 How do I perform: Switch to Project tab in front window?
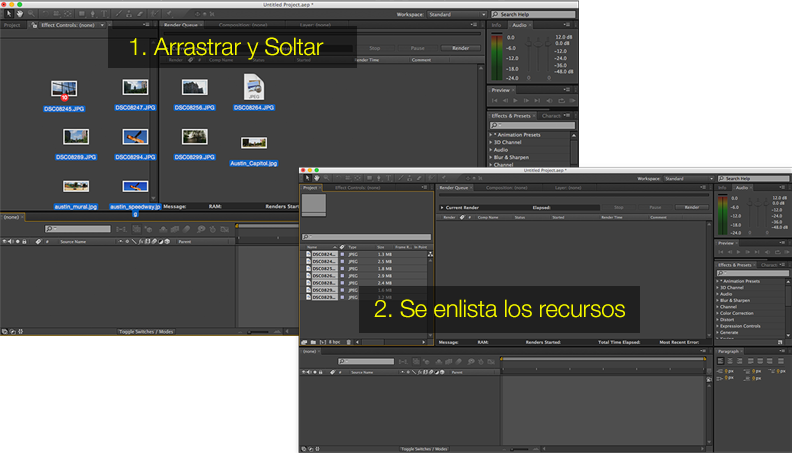point(310,187)
